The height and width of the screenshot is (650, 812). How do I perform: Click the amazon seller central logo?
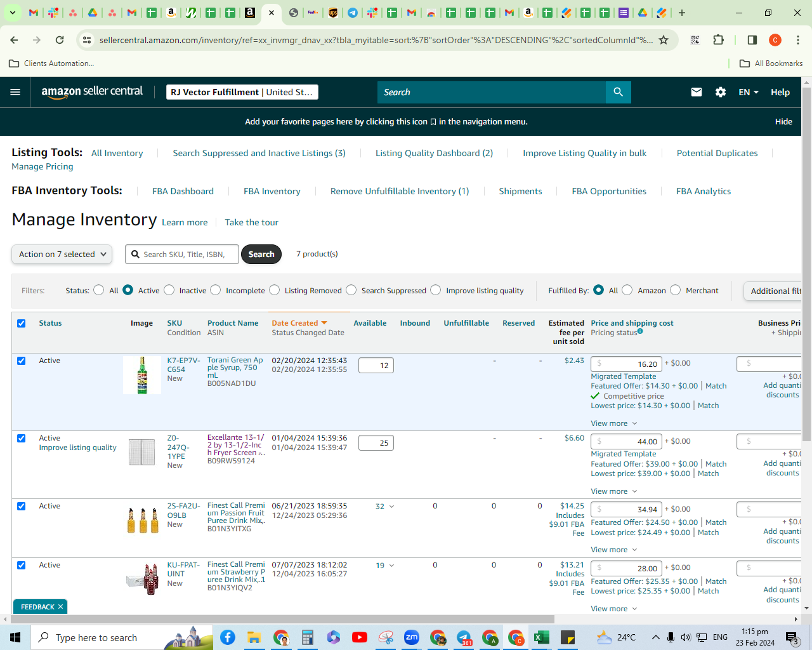[x=93, y=92]
